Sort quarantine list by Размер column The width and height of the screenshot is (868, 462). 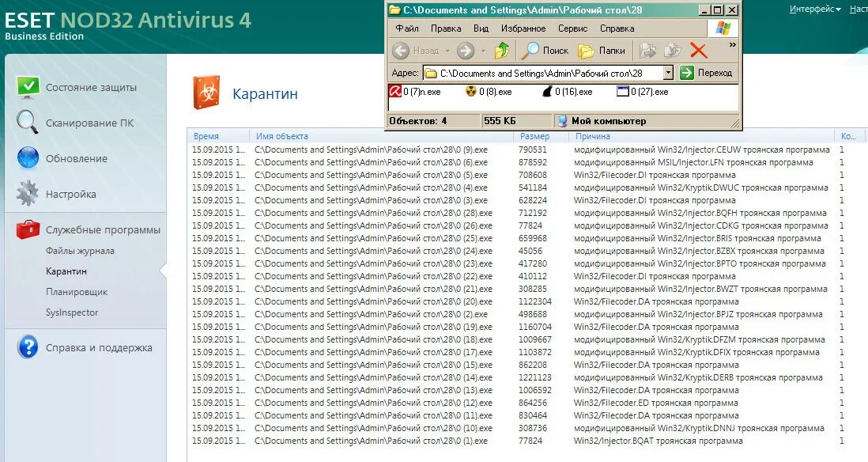[541, 136]
